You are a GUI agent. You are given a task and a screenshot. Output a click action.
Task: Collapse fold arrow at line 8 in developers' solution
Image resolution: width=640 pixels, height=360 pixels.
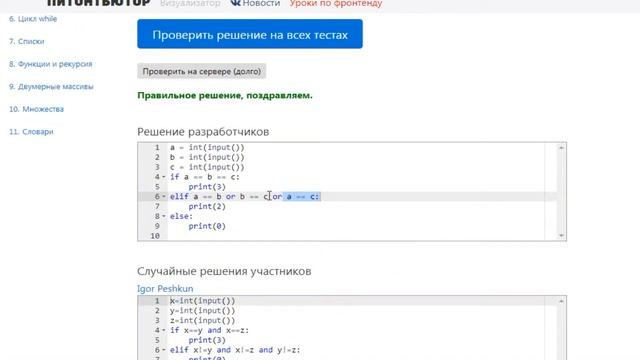coord(164,216)
